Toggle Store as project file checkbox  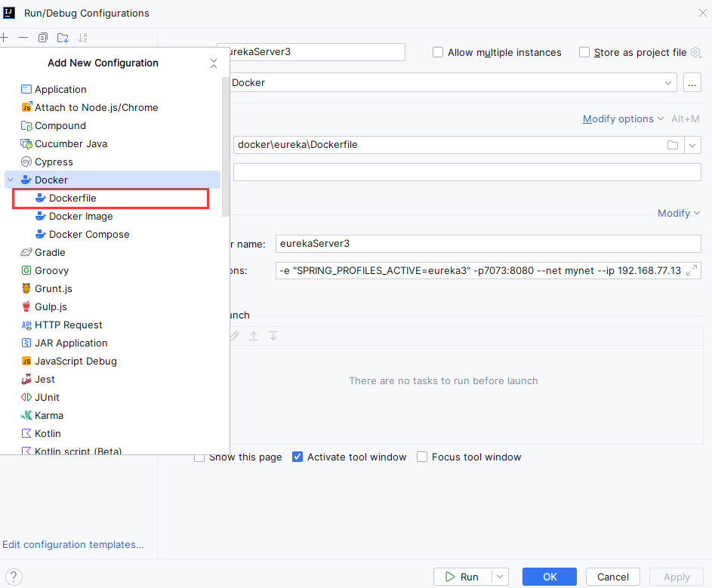tap(584, 53)
